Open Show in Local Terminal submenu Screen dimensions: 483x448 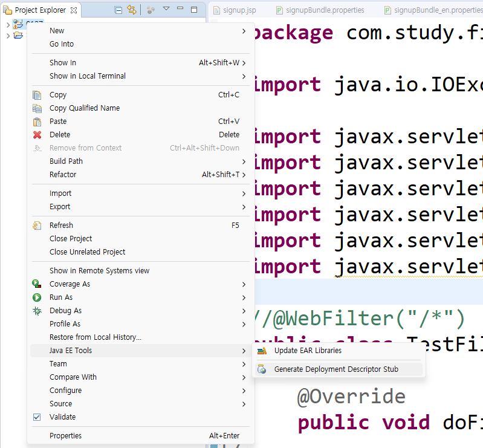(x=141, y=76)
